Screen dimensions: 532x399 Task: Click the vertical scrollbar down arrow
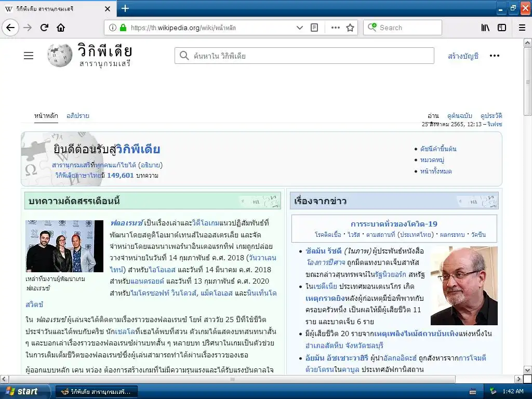click(x=528, y=370)
